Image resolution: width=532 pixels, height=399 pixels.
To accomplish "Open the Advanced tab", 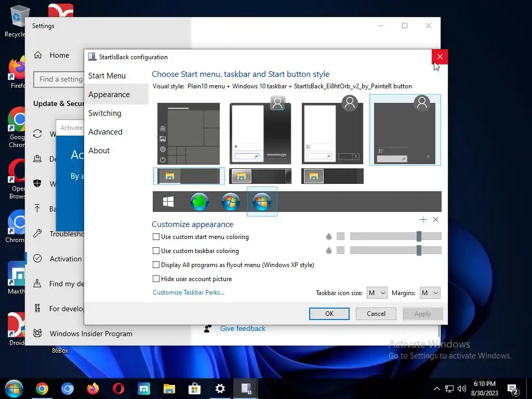I will click(x=105, y=131).
